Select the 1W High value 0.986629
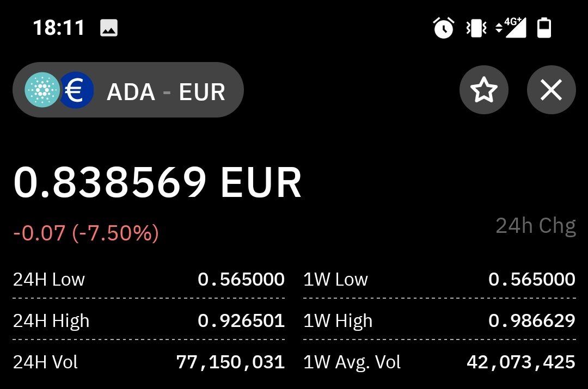Screen dimensions: 588x389 pos(532,321)
